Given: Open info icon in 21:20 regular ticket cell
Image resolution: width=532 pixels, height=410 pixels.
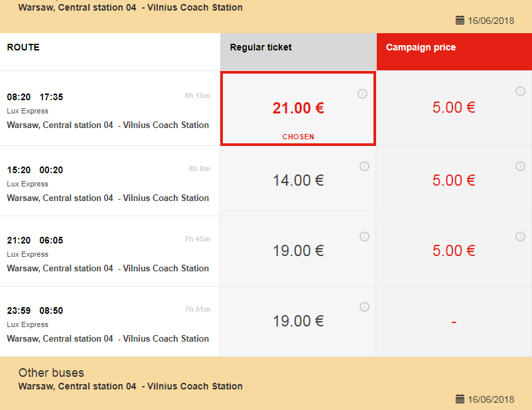Looking at the screenshot, I should pyautogui.click(x=364, y=237).
